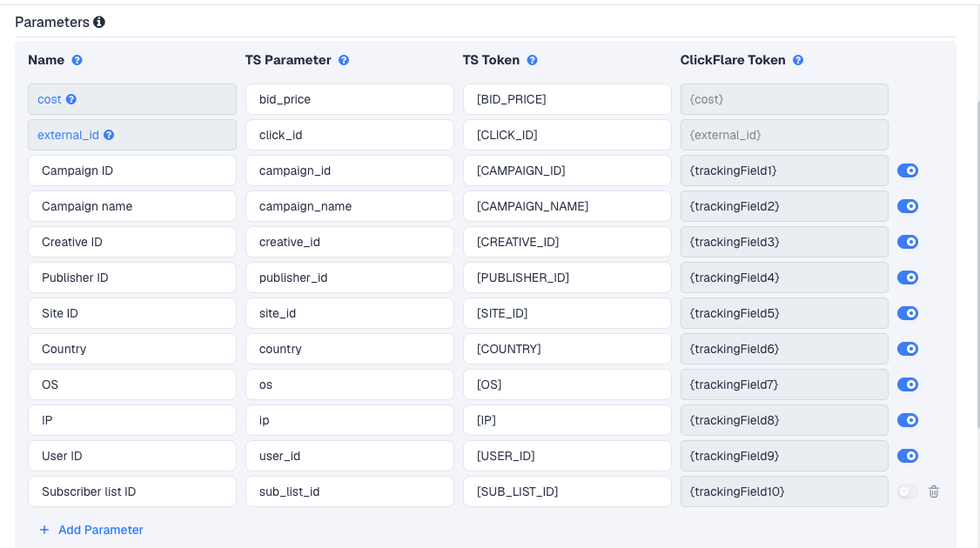Click the [SUB_LIST_ID] token field
980x548 pixels.
pos(567,491)
